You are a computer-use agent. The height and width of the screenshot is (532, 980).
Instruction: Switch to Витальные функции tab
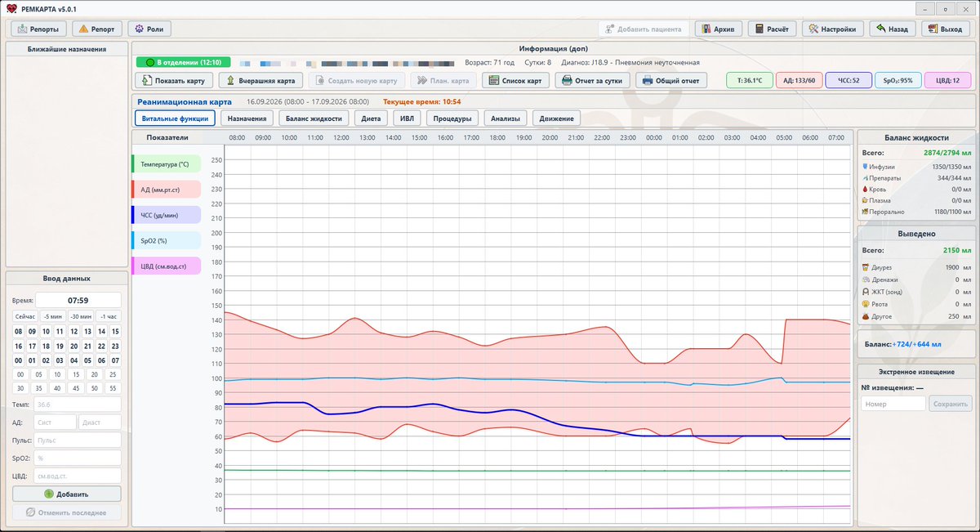[175, 118]
